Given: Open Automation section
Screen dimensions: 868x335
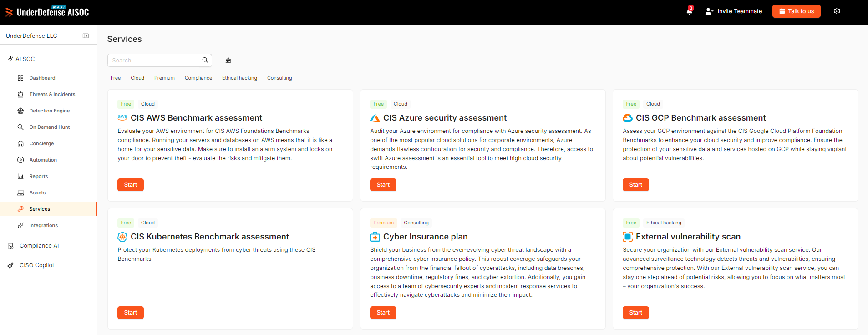Looking at the screenshot, I should tap(43, 160).
